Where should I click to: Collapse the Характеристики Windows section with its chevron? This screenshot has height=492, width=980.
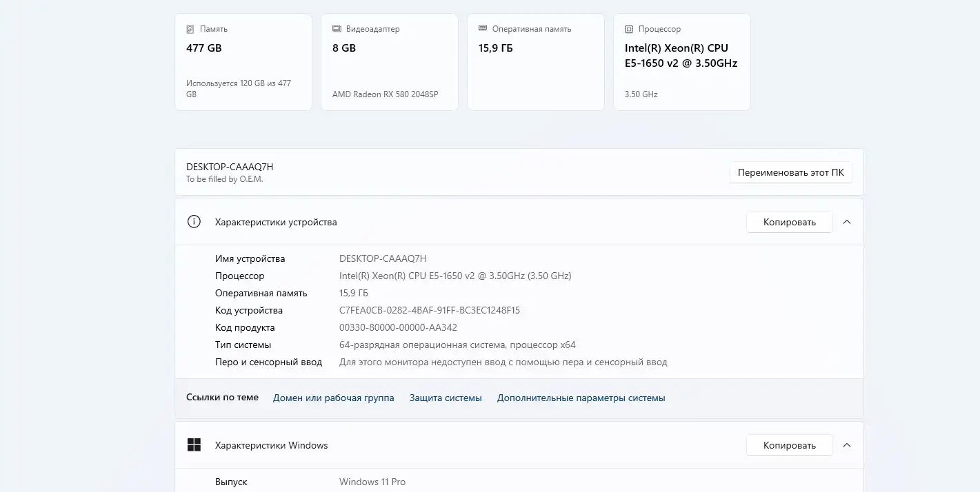(847, 445)
